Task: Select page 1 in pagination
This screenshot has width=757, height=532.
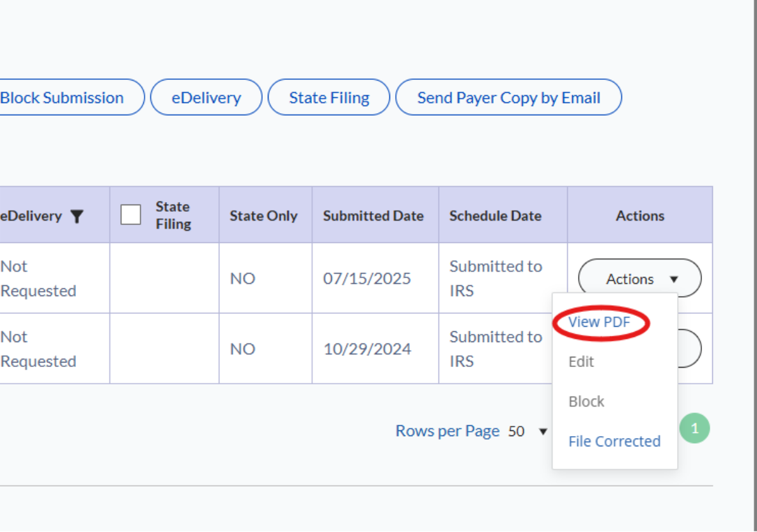Action: click(694, 428)
